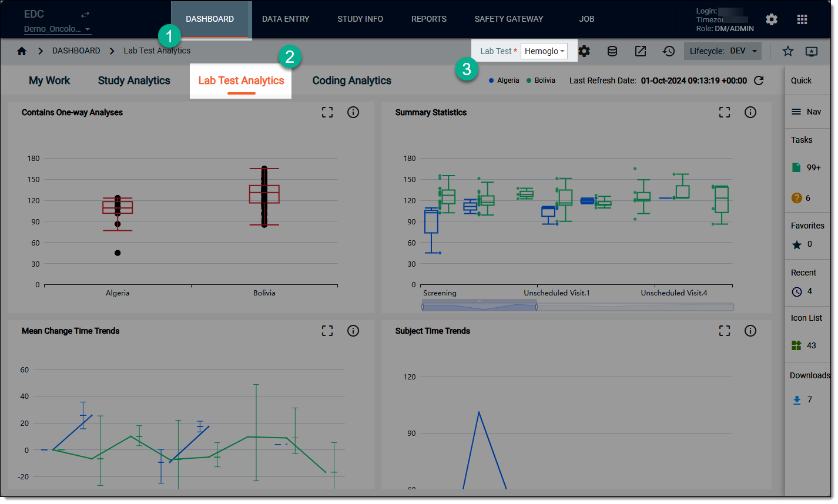Screen dimensions: 838x504
Task: Open the DATA ENTRY top menu
Action: pos(286,19)
